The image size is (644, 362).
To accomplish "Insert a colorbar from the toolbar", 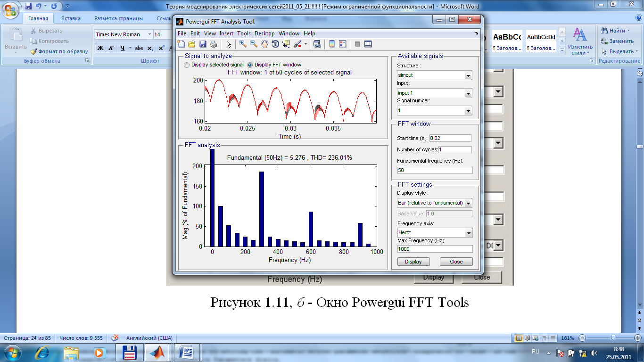I will [332, 44].
